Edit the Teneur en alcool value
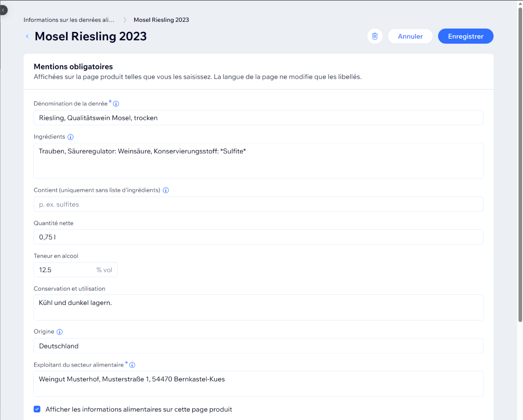Image resolution: width=523 pixels, height=420 pixels. 76,270
